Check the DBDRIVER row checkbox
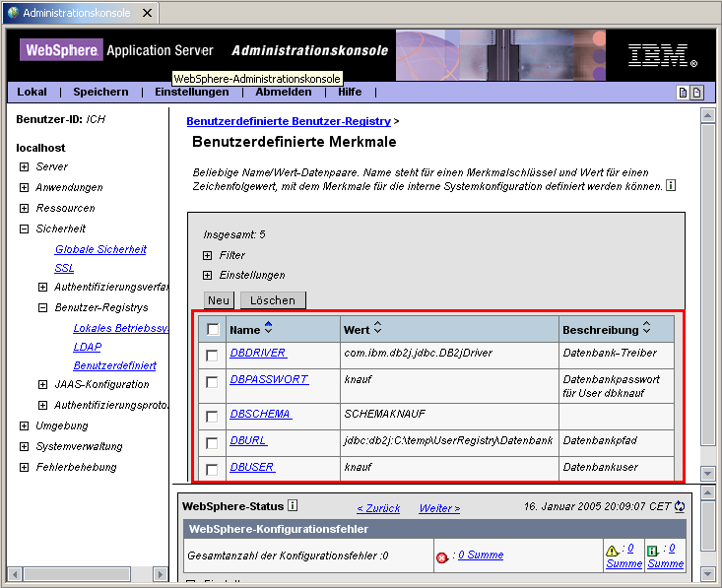The image size is (722, 588). pos(212,356)
